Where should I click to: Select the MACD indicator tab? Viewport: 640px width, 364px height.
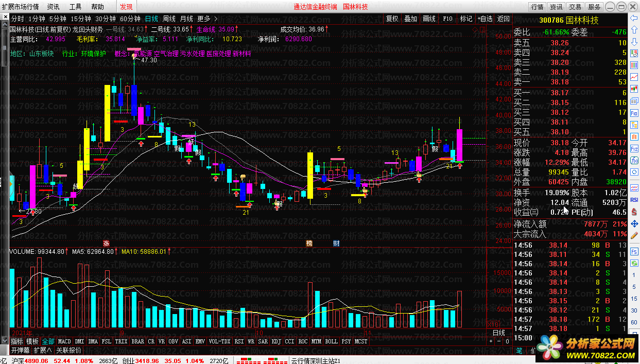(64, 341)
